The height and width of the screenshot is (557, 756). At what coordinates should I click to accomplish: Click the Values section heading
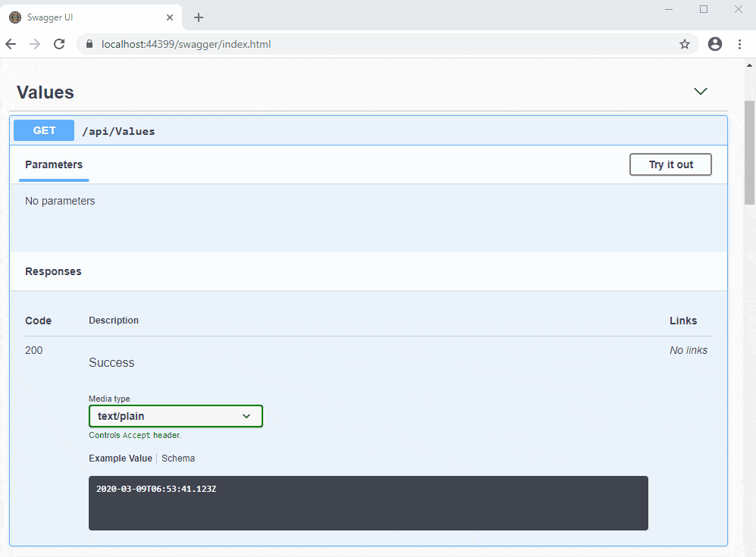[45, 92]
